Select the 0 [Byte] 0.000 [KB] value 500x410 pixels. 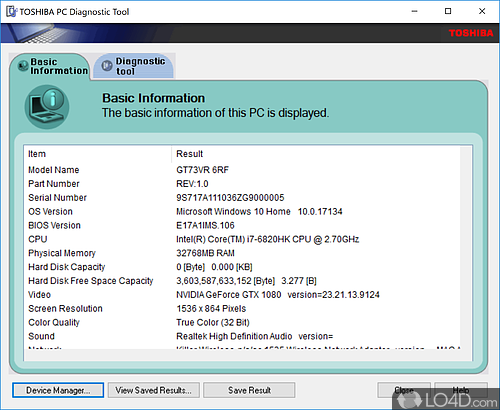pyautogui.click(x=214, y=267)
